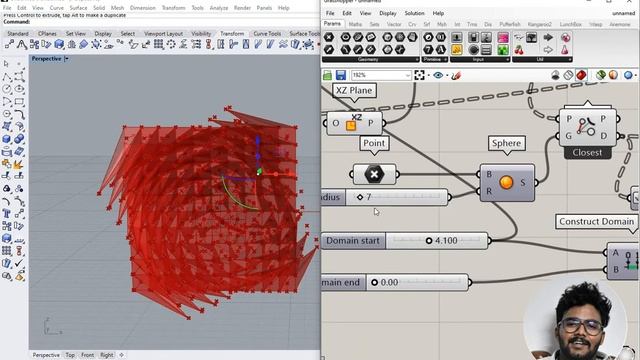Screen dimensions: 640x360
Task: Add a Point parameter from the Geometry palette
Action: pos(329,38)
